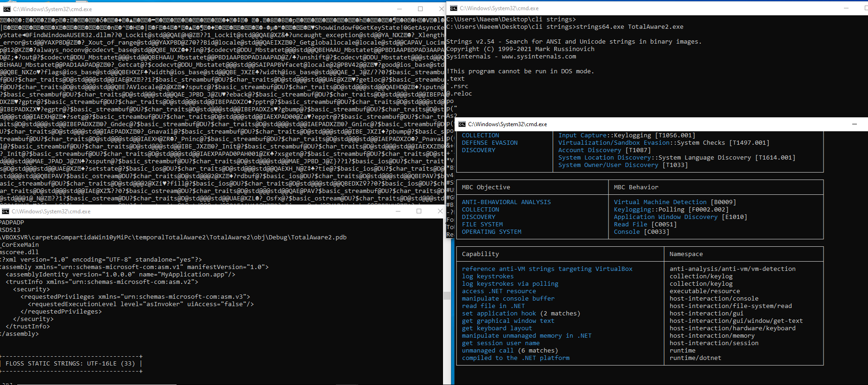Screen dimensions: 868x385
Task: Click 'access .NET resource' capability
Action: [x=499, y=291]
